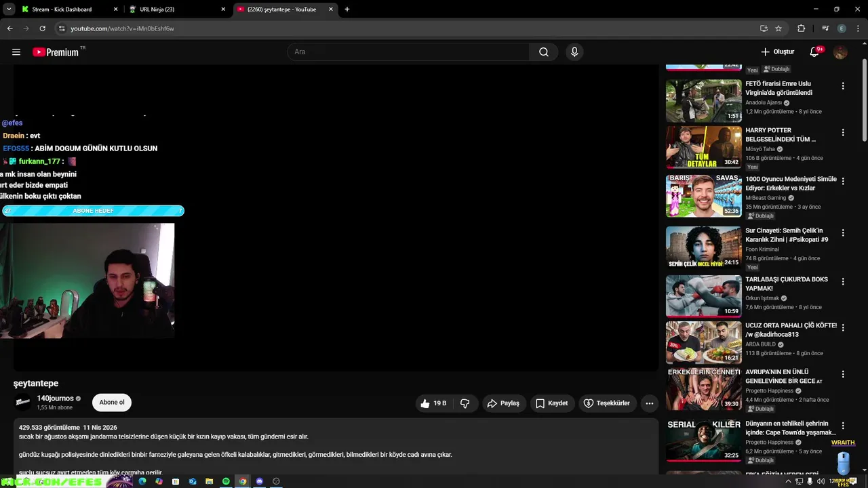This screenshot has height=488, width=868.
Task: Open the Chrome profile E avatar
Action: click(842, 28)
